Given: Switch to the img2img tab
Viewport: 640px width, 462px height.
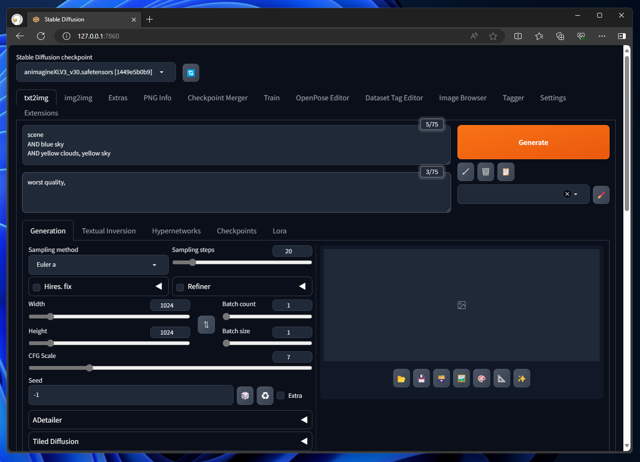Looking at the screenshot, I should point(78,98).
